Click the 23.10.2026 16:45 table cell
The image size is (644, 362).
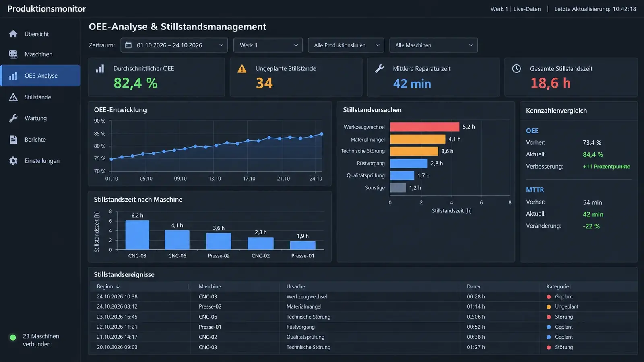[117, 317]
